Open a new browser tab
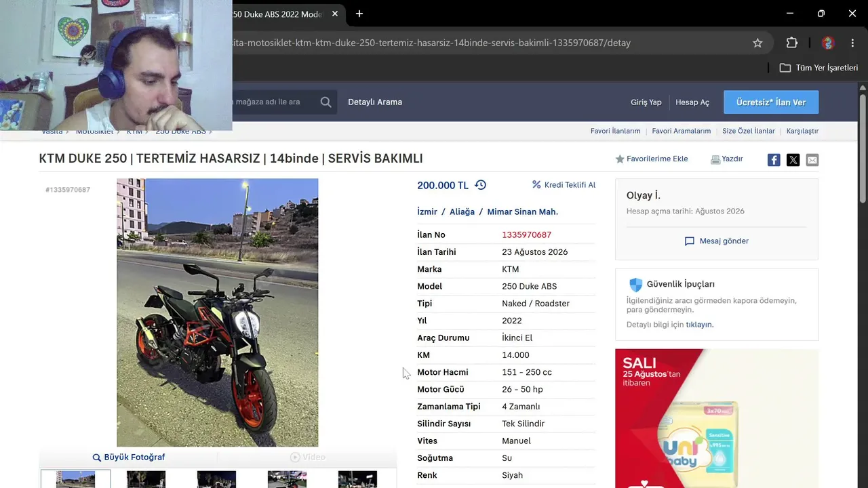Viewport: 868px width, 488px height. click(359, 14)
